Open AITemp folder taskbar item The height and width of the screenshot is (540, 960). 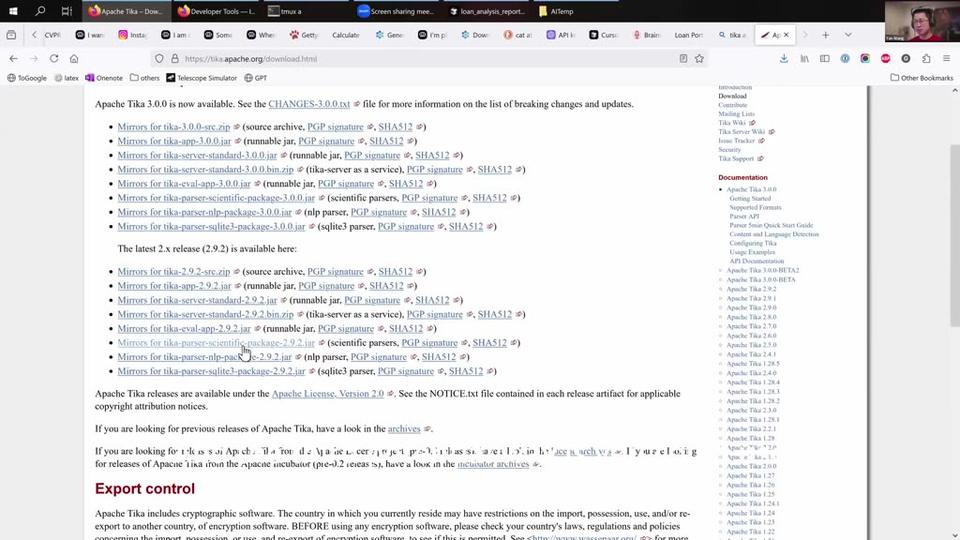557,11
